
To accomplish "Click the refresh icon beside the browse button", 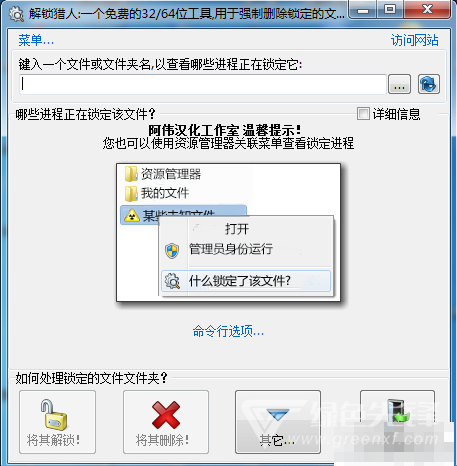I will tap(429, 84).
